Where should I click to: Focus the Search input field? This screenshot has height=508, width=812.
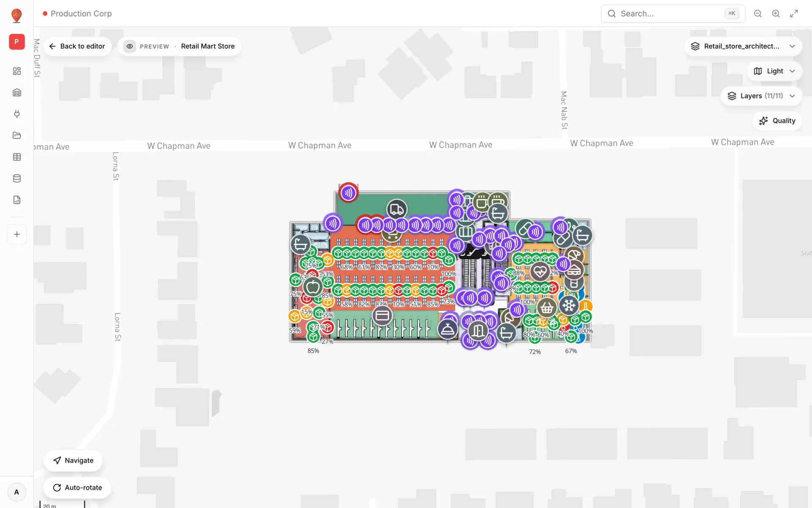[673, 14]
